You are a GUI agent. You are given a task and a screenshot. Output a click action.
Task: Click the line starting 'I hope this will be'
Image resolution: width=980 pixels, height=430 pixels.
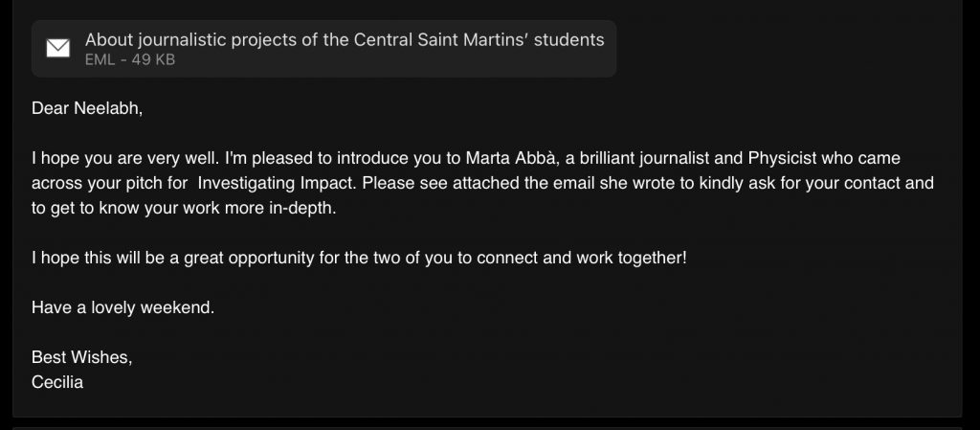[359, 259]
